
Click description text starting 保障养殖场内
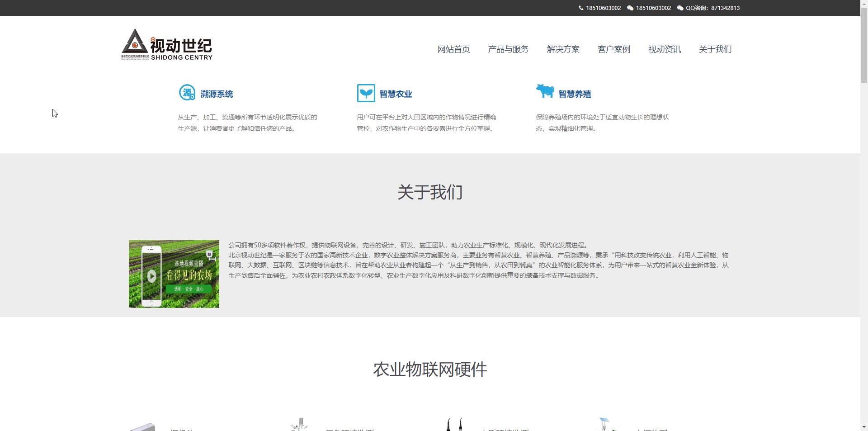[602, 123]
